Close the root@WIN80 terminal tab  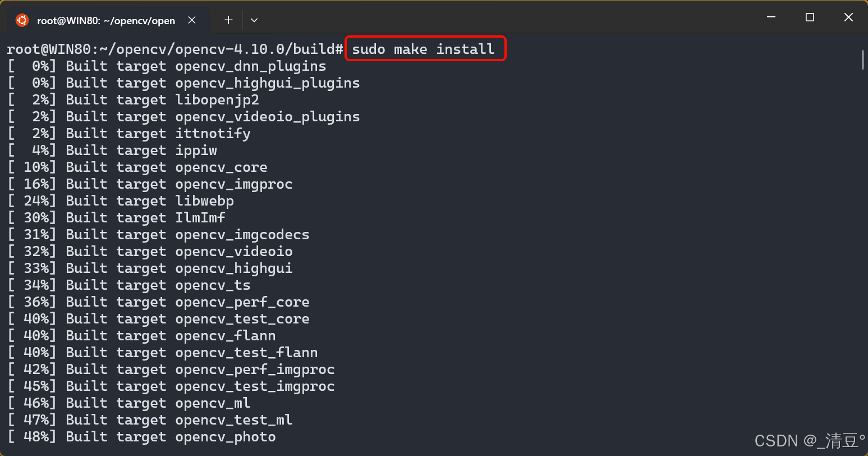pyautogui.click(x=192, y=20)
